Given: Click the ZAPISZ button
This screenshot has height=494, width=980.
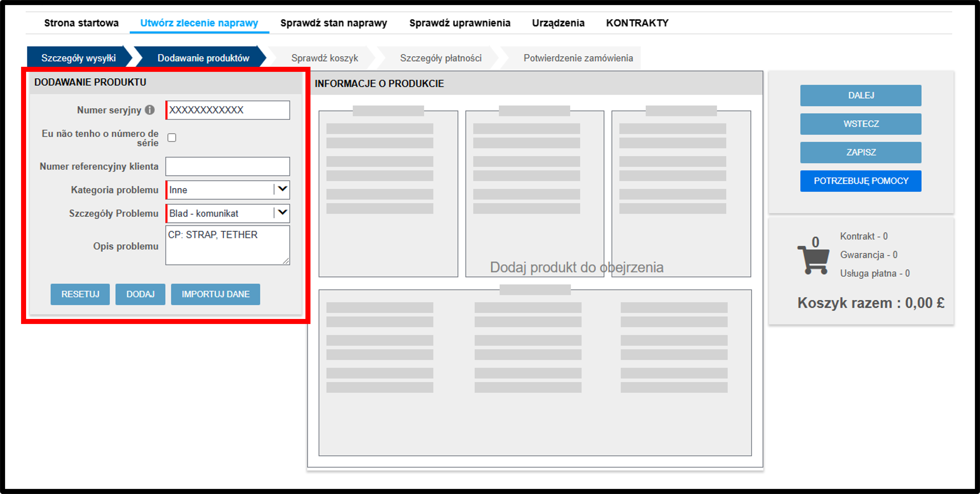Looking at the screenshot, I should [x=861, y=152].
